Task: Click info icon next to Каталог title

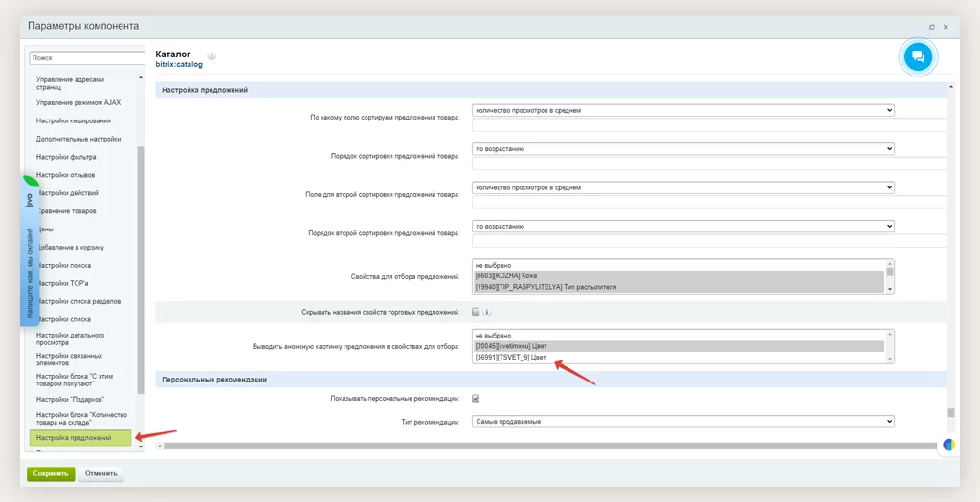Action: pyautogui.click(x=212, y=56)
